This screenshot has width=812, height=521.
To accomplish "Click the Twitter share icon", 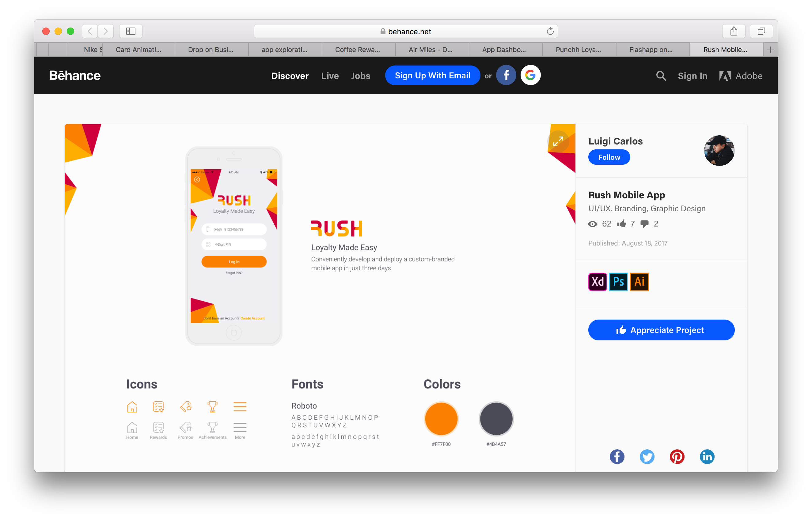I will tap(646, 456).
